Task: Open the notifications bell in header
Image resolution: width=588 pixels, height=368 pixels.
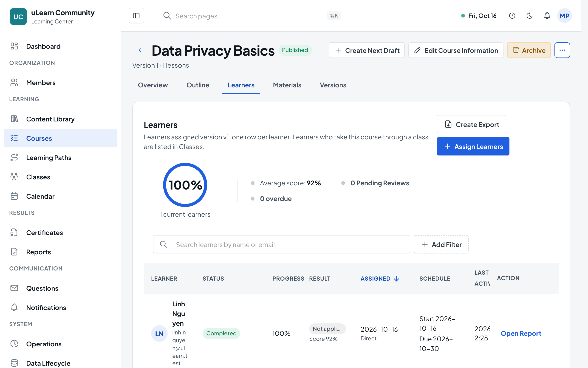Action: (x=547, y=16)
